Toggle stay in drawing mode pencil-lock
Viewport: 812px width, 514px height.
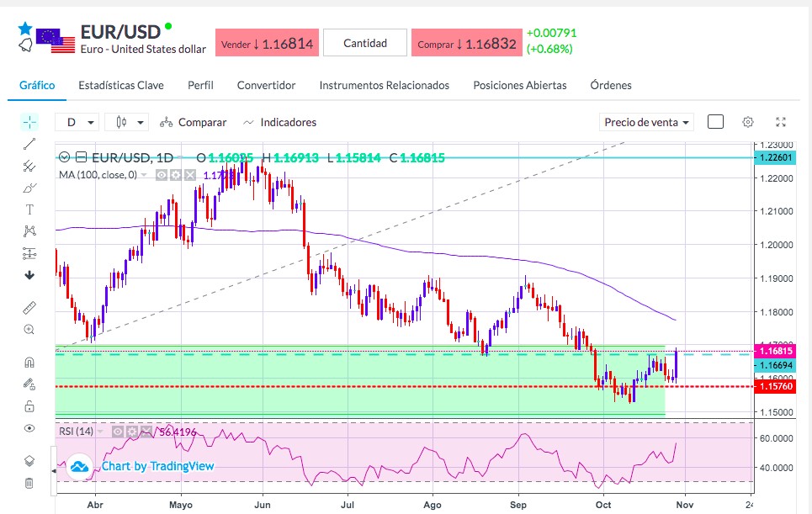[x=29, y=384]
